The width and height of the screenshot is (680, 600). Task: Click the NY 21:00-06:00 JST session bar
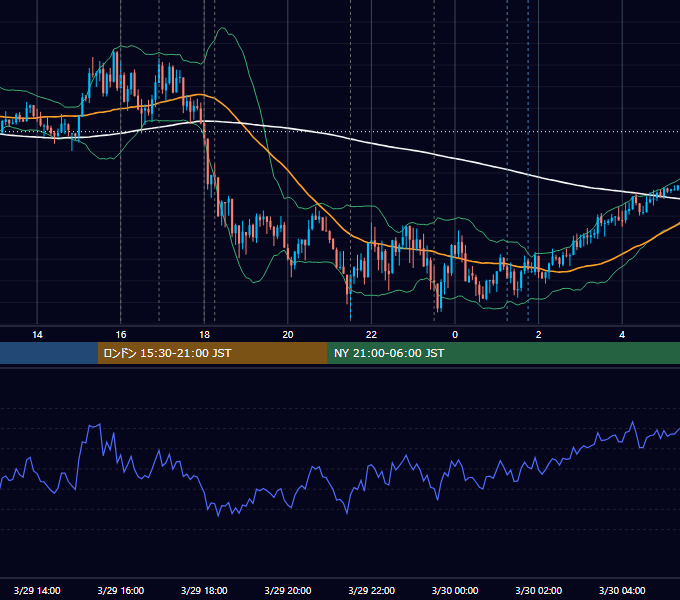pyautogui.click(x=503, y=353)
